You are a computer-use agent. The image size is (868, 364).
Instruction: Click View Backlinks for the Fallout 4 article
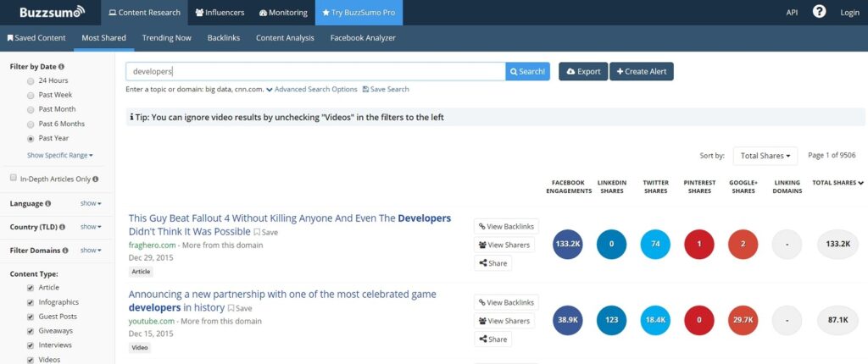pyautogui.click(x=506, y=226)
